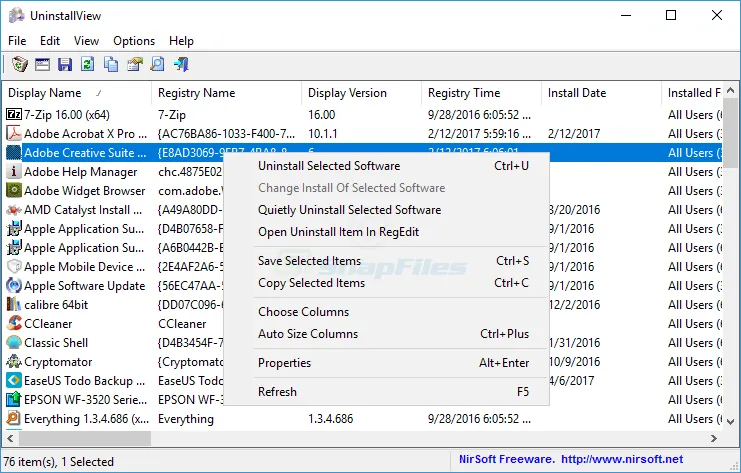Choose Copy Selected Items in context menu
741x473 pixels.
pos(387,283)
